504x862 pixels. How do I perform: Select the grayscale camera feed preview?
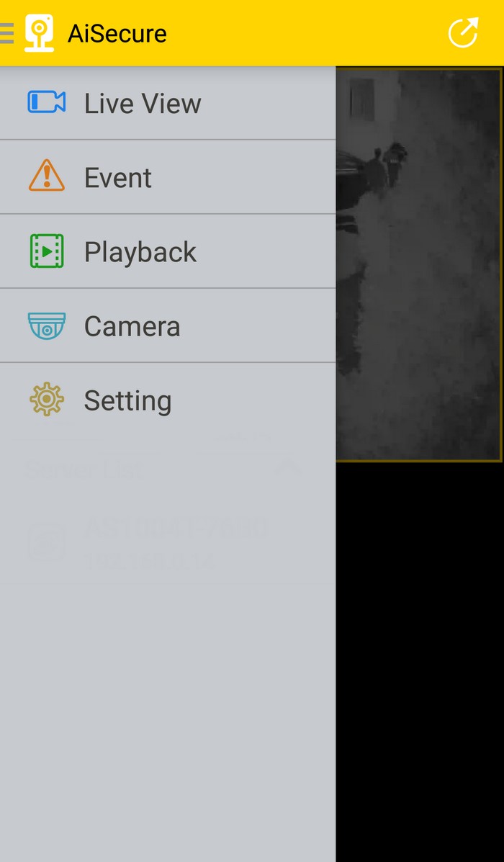click(419, 264)
